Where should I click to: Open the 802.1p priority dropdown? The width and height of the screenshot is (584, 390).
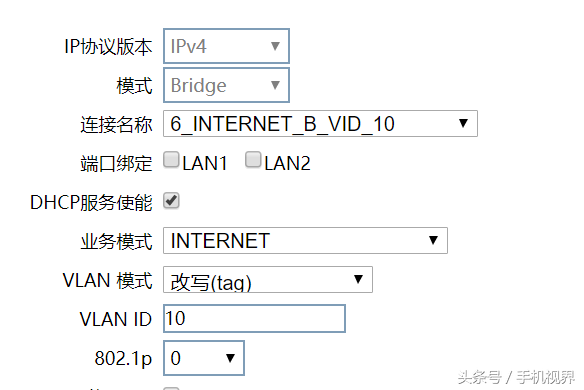point(204,358)
